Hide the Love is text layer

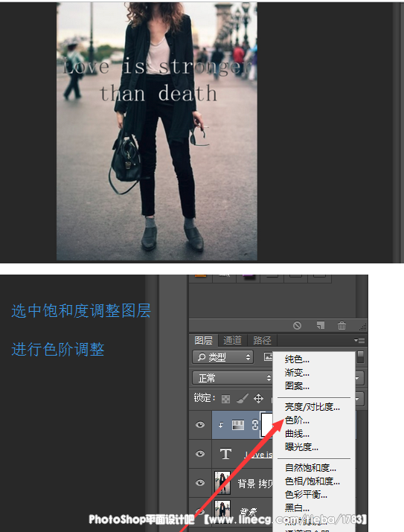[x=200, y=454]
